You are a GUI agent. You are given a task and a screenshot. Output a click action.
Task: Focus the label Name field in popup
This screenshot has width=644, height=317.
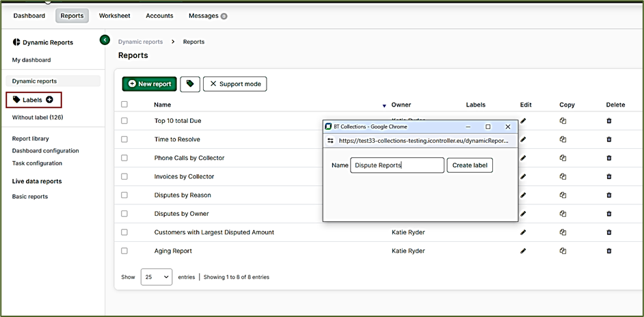pyautogui.click(x=397, y=165)
